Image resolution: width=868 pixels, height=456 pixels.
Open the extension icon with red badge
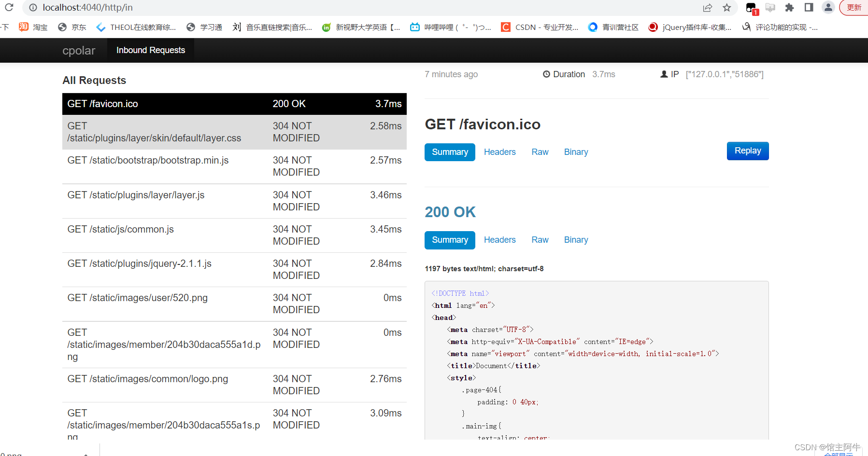752,8
